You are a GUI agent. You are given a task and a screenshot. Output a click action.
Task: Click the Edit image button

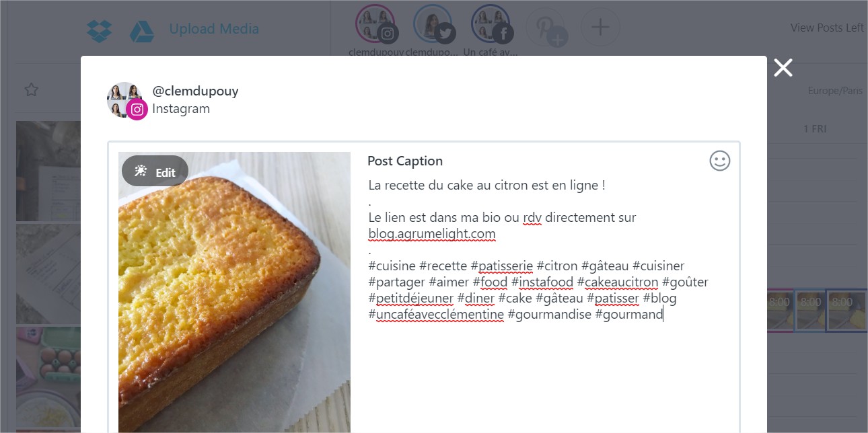pyautogui.click(x=155, y=171)
